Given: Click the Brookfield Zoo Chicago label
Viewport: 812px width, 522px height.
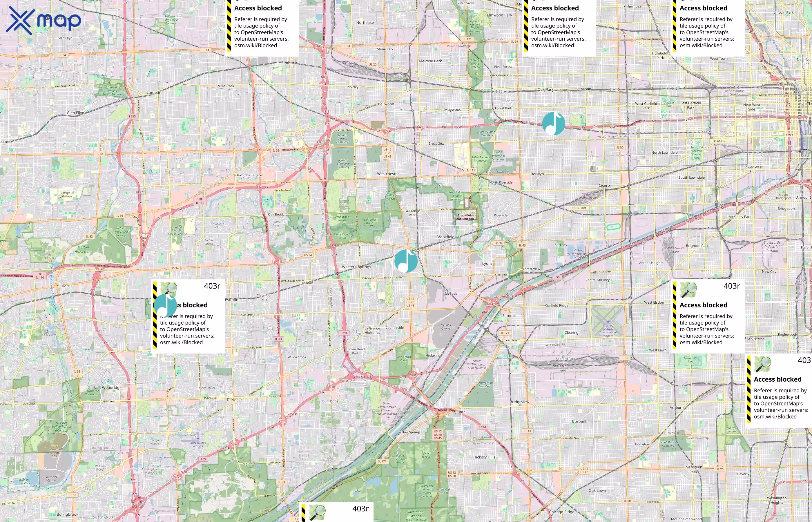Looking at the screenshot, I should pyautogui.click(x=465, y=217).
